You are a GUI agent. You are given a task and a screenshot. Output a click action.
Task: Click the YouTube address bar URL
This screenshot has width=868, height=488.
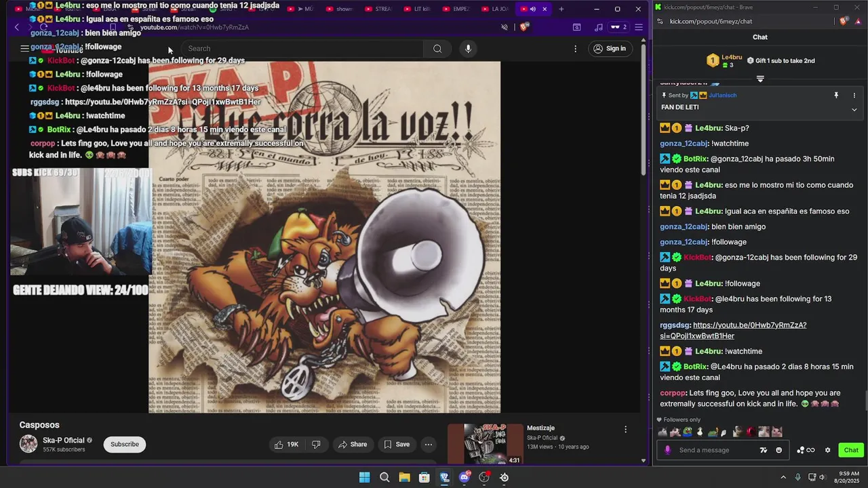click(x=195, y=27)
